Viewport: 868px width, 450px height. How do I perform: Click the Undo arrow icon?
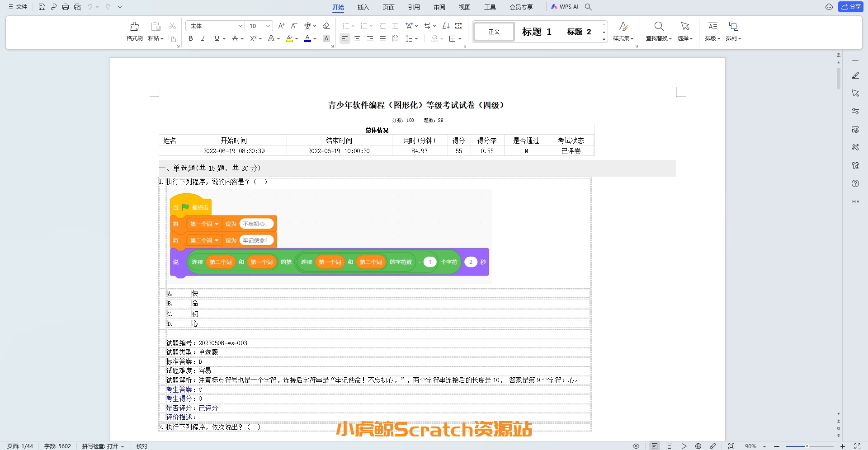click(90, 7)
